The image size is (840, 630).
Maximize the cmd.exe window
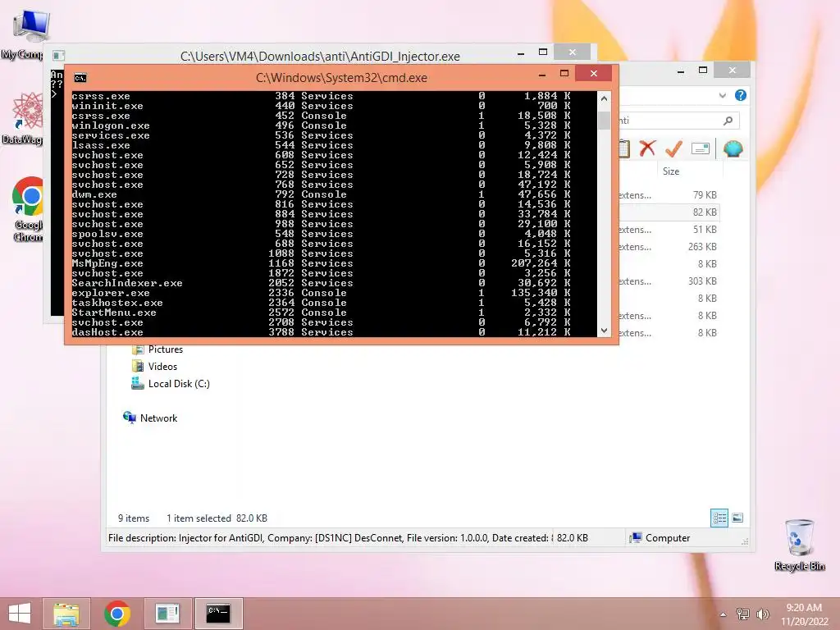pyautogui.click(x=564, y=73)
